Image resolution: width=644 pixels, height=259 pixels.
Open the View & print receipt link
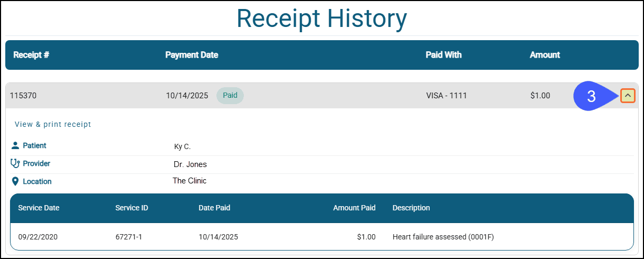(53, 125)
